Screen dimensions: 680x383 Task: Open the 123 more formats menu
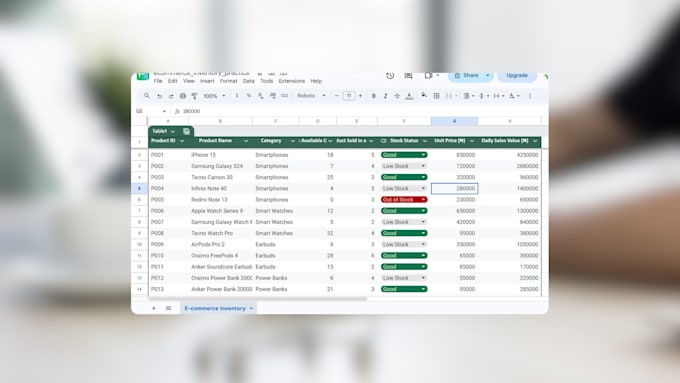click(x=284, y=96)
